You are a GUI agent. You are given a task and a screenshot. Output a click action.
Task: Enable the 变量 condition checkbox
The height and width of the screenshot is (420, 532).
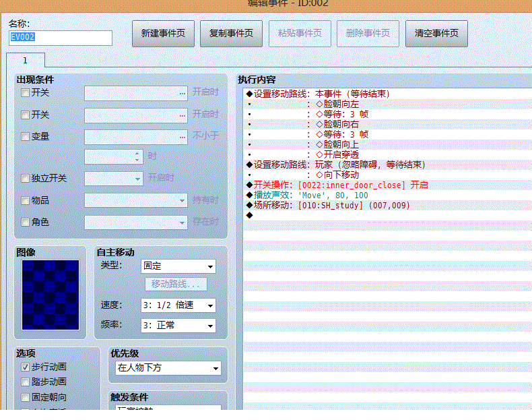pos(25,136)
